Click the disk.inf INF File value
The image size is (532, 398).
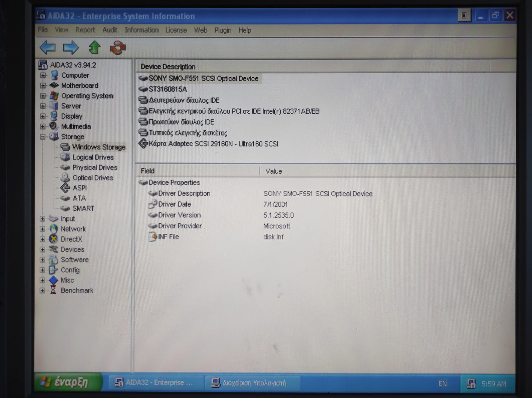pos(273,237)
